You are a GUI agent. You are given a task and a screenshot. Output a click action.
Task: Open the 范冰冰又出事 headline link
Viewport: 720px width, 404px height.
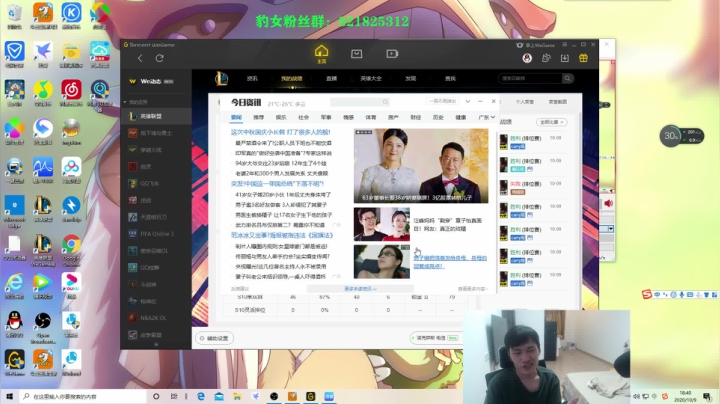[x=281, y=235]
